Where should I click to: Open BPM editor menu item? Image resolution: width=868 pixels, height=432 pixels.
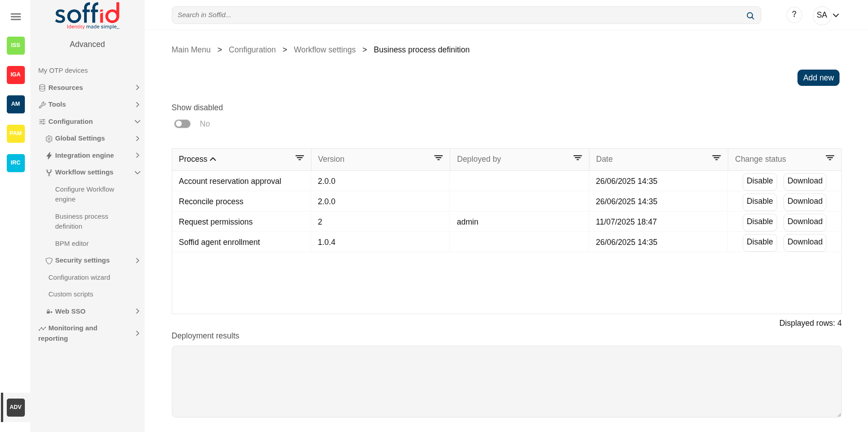click(x=72, y=244)
